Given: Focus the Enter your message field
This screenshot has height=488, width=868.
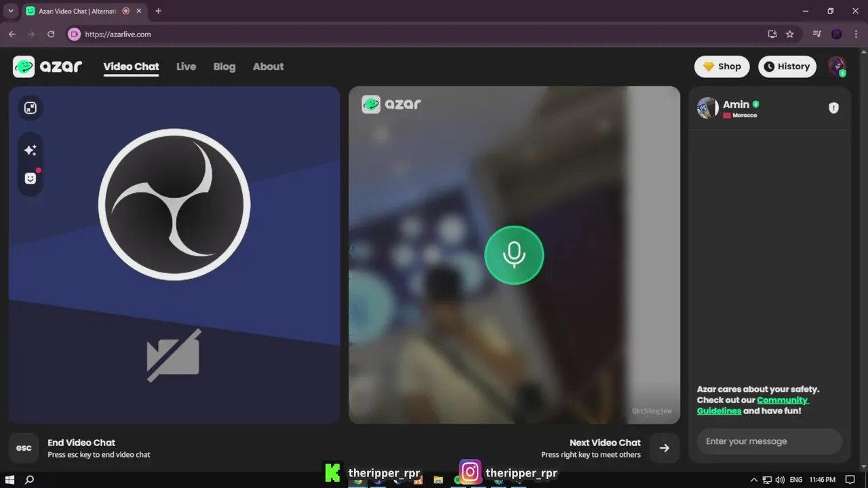Looking at the screenshot, I should [770, 441].
